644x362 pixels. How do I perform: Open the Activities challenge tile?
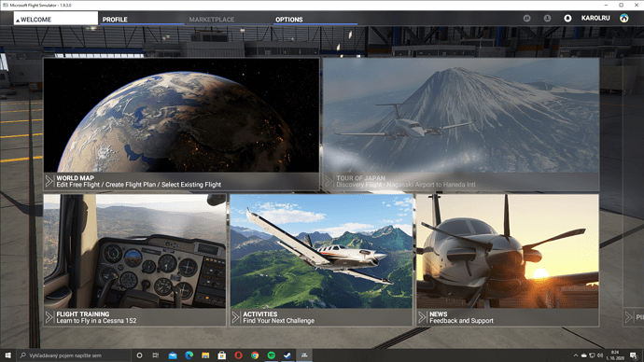(321, 260)
